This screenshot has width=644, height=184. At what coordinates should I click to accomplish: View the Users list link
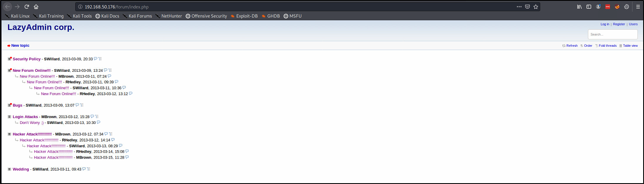click(633, 24)
